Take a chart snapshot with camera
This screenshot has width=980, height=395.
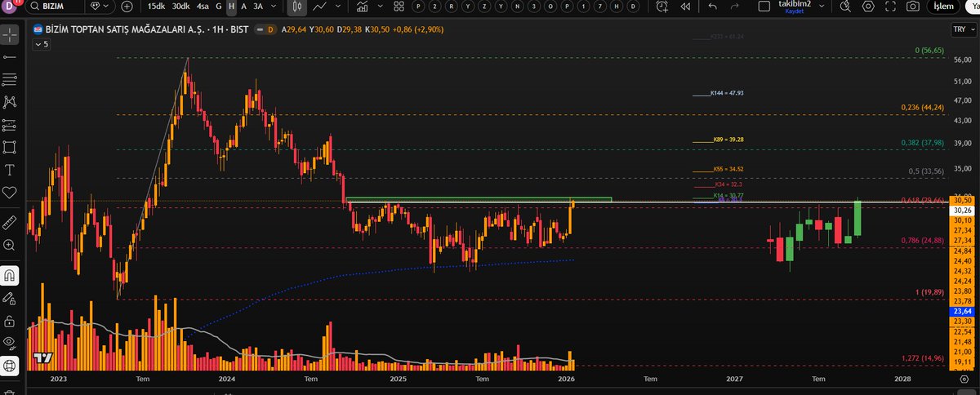tap(913, 7)
